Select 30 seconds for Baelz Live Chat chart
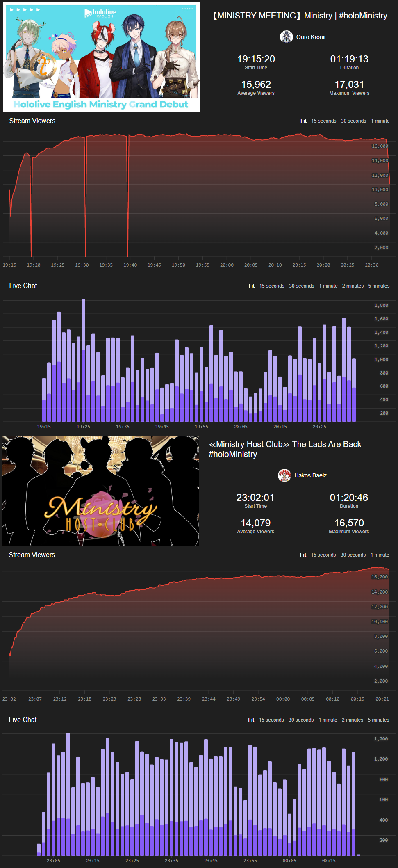 (x=301, y=720)
